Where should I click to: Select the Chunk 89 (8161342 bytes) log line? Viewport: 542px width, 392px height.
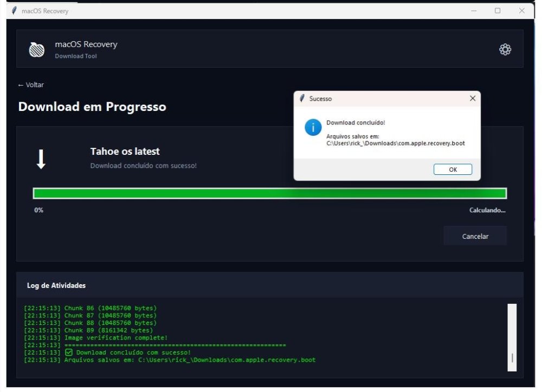pos(88,330)
